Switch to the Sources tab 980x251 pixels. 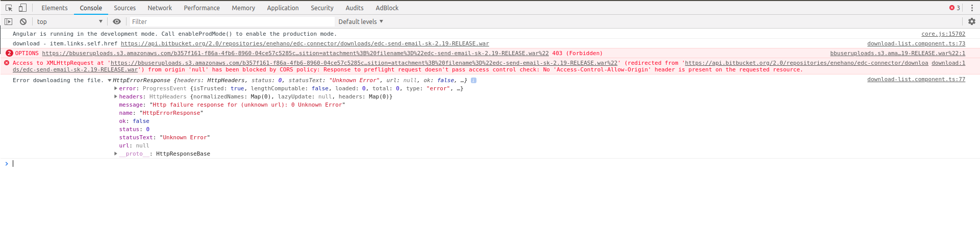point(125,8)
